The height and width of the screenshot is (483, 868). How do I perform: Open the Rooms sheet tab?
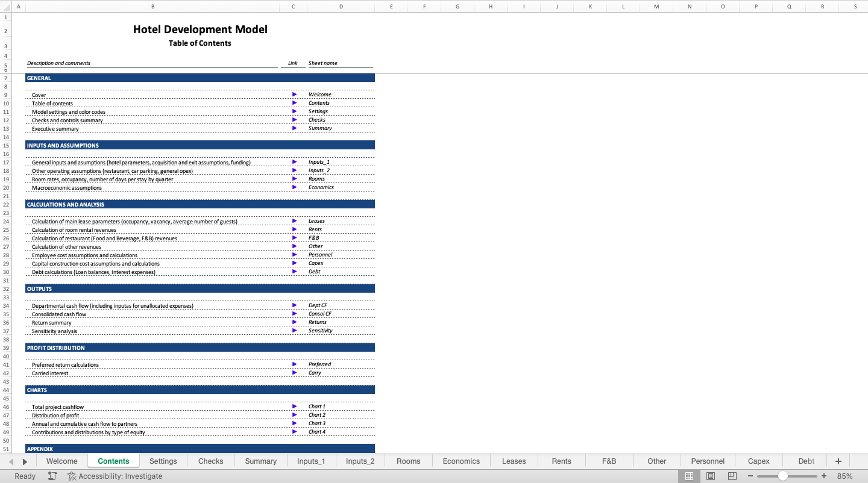pos(409,461)
